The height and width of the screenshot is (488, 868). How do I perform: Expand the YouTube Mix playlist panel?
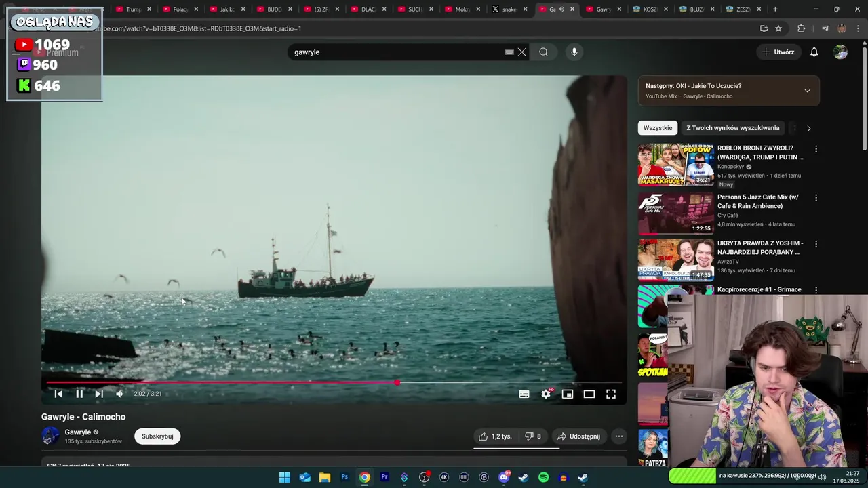click(x=807, y=91)
